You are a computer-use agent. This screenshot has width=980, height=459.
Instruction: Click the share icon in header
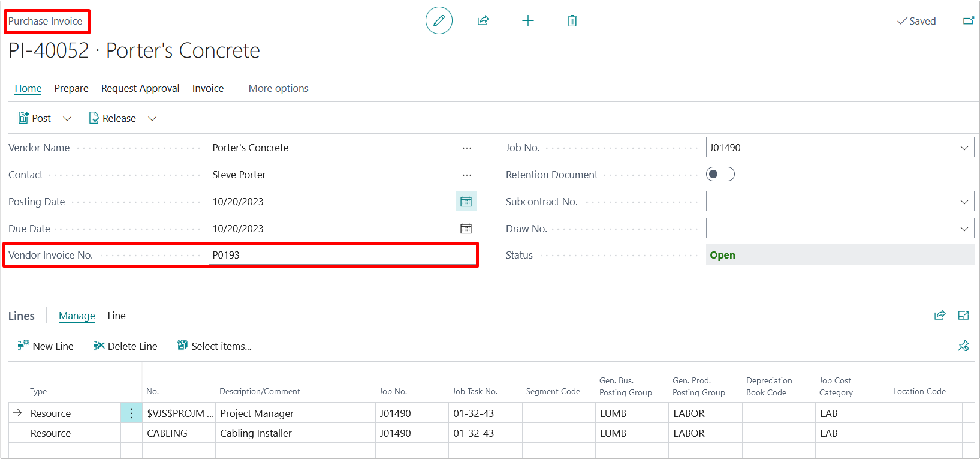(x=483, y=21)
